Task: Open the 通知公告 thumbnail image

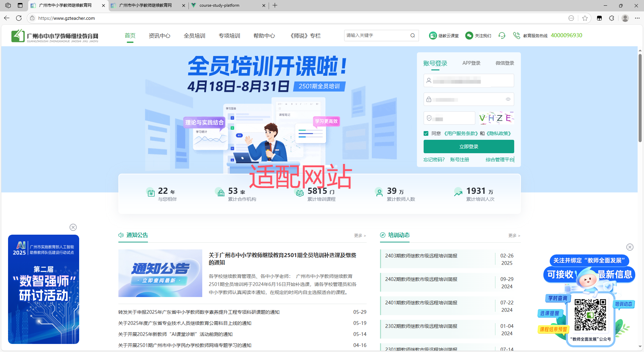Action: [160, 273]
